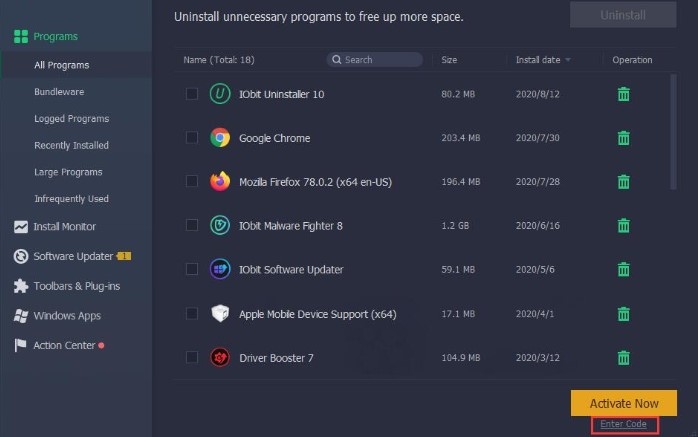The width and height of the screenshot is (698, 437).
Task: Select the Driver Booster 7 name
Action: [276, 358]
